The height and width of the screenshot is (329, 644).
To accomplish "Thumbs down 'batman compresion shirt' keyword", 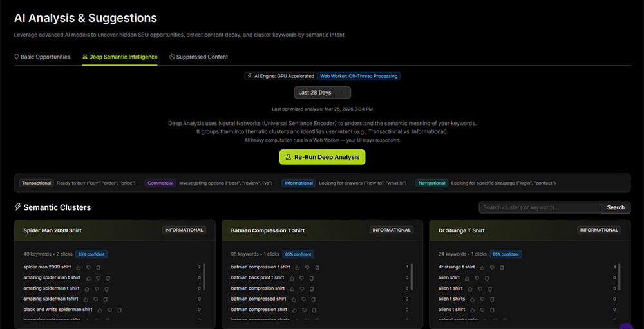I will 302,288.
